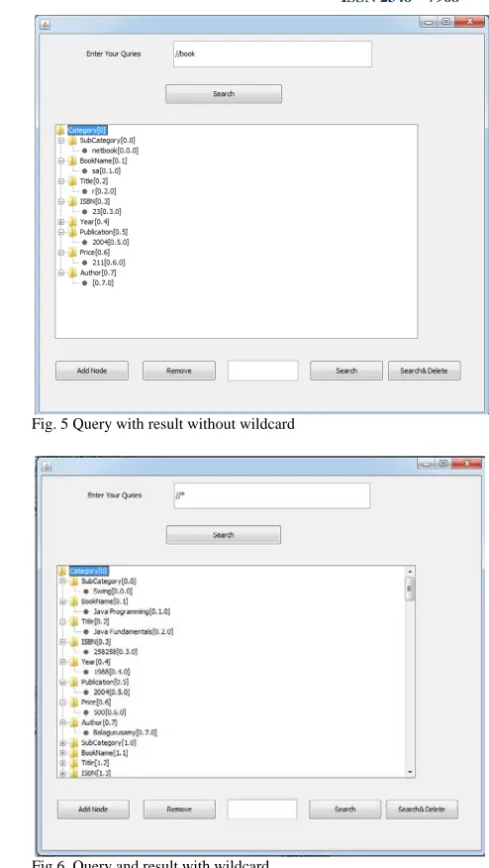
Task: Click the Add Node button in the //* window
Action: 93,809
